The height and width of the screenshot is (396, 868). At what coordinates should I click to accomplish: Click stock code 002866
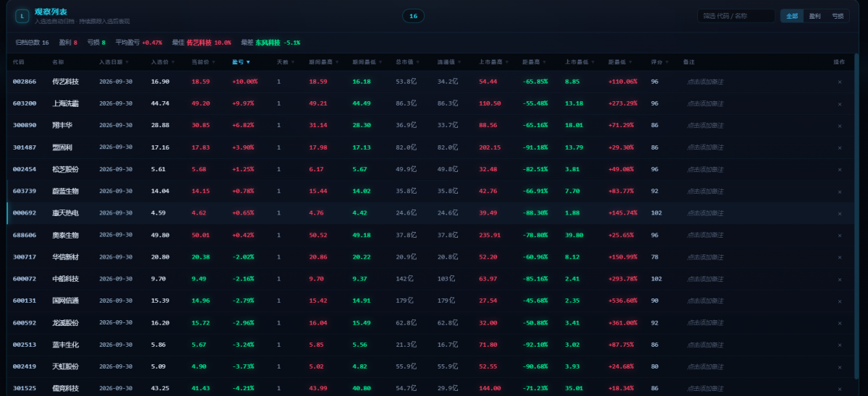(24, 82)
